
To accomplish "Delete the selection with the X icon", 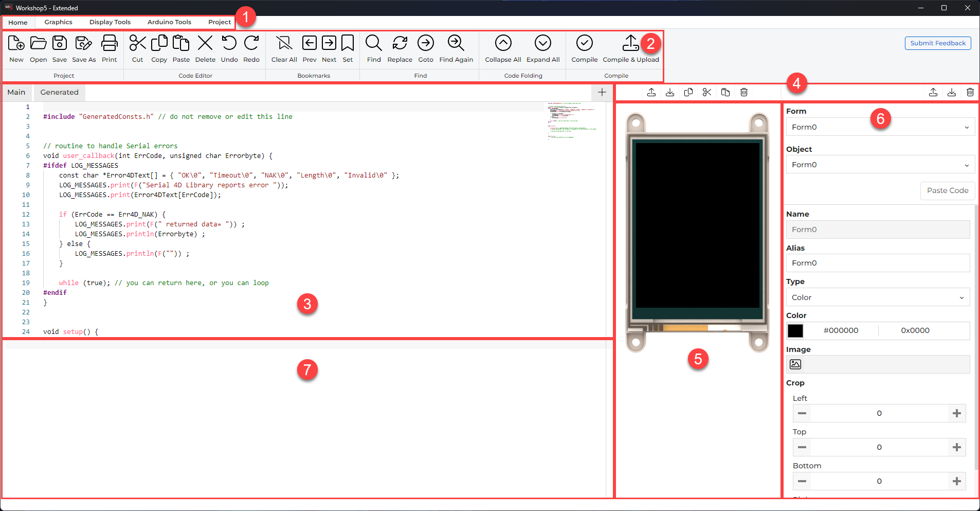I will pyautogui.click(x=205, y=49).
